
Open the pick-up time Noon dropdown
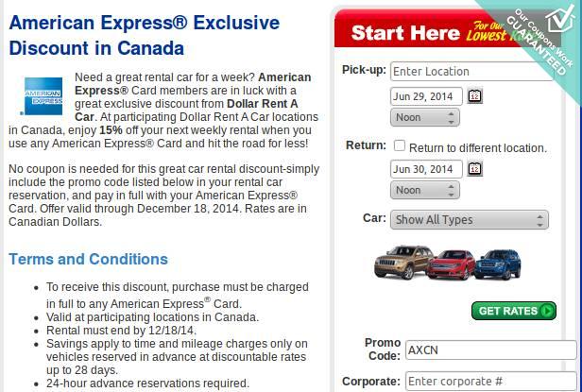(425, 117)
